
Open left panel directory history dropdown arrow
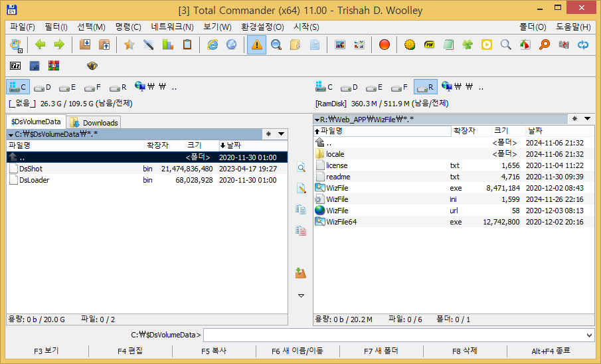pos(282,134)
